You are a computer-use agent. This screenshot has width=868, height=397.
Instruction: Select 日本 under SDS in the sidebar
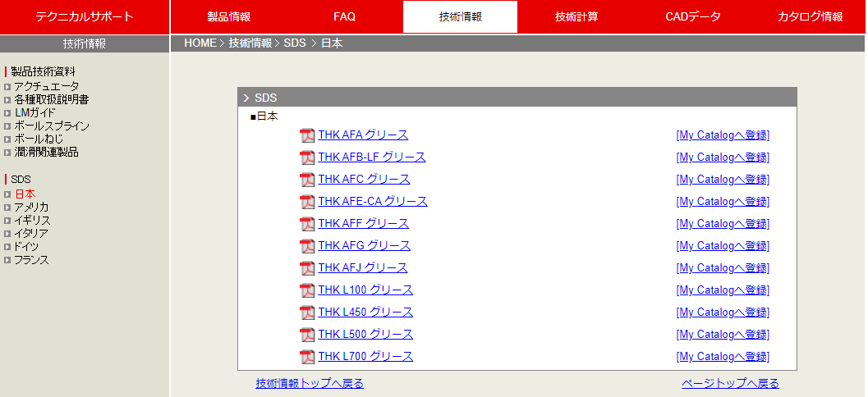pos(25,194)
